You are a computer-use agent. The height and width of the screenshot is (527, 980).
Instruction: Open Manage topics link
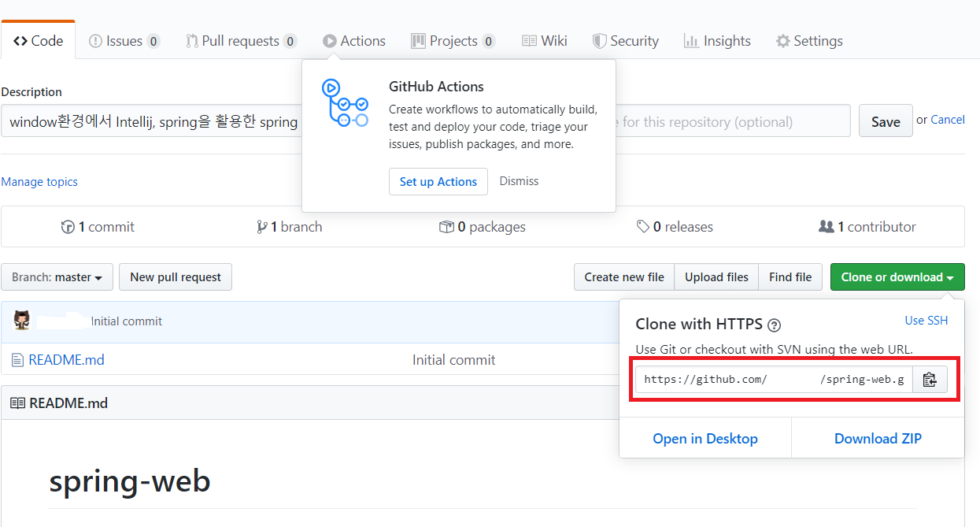[39, 181]
